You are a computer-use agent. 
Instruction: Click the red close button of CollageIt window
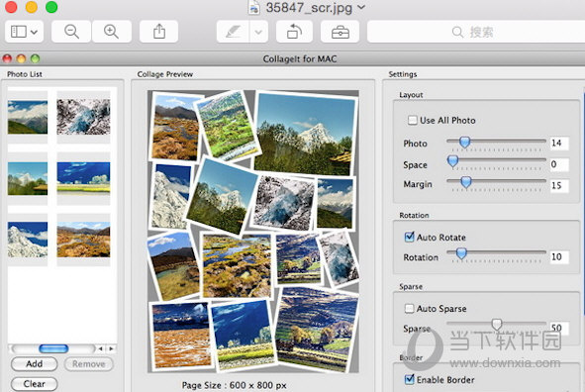coord(7,58)
